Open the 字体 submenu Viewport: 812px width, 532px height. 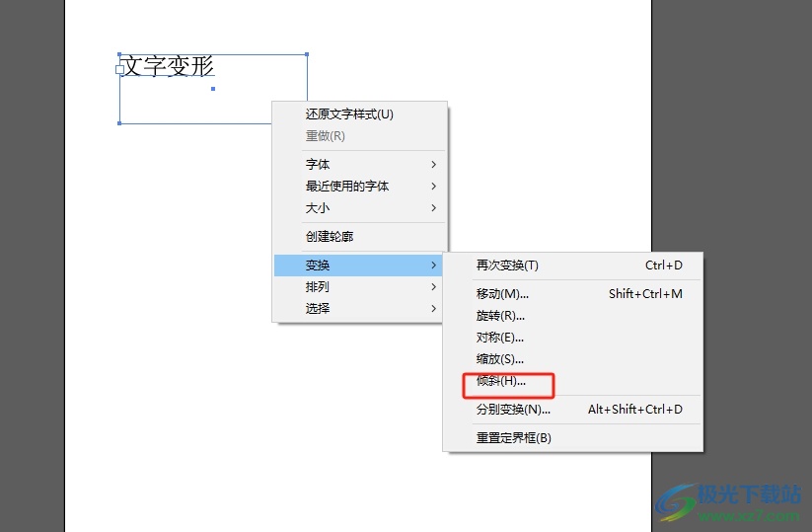(x=359, y=164)
